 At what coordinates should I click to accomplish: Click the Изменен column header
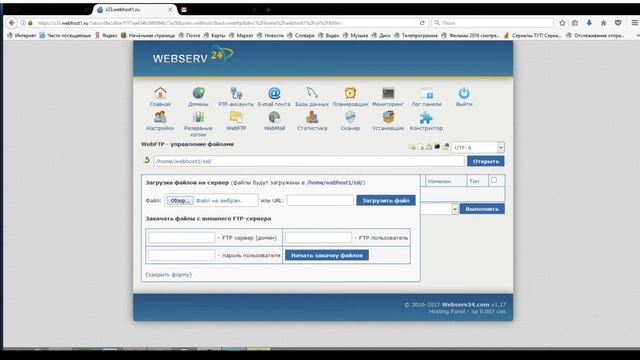(x=439, y=181)
